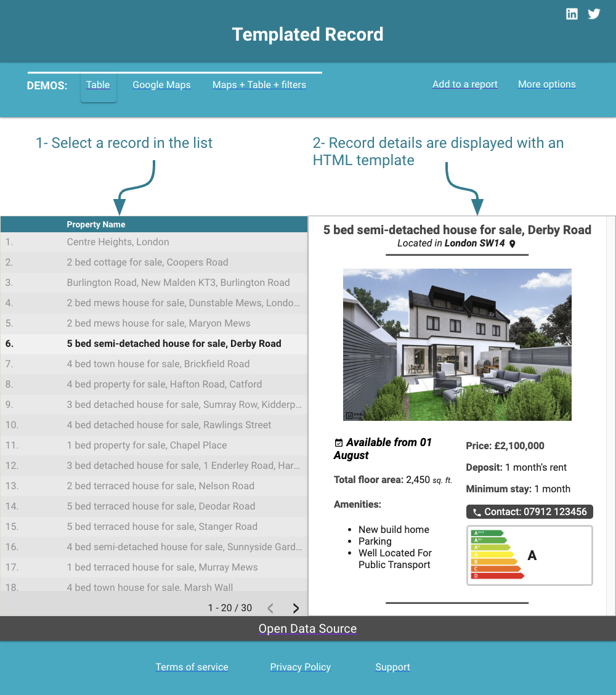Screen dimensions: 616x695
Task: Select Centre Heights, London record
Action: 118,242
